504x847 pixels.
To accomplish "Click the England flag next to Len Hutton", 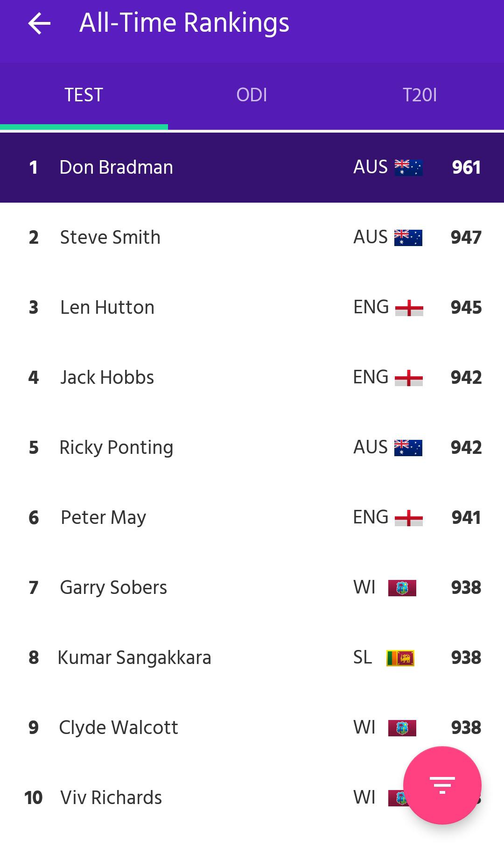I will 408,307.
